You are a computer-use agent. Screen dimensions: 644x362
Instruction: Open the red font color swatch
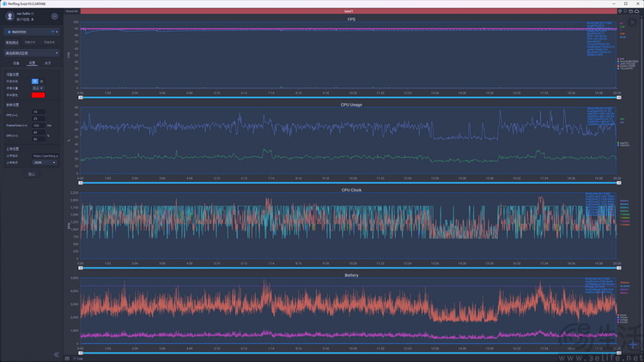[x=38, y=95]
